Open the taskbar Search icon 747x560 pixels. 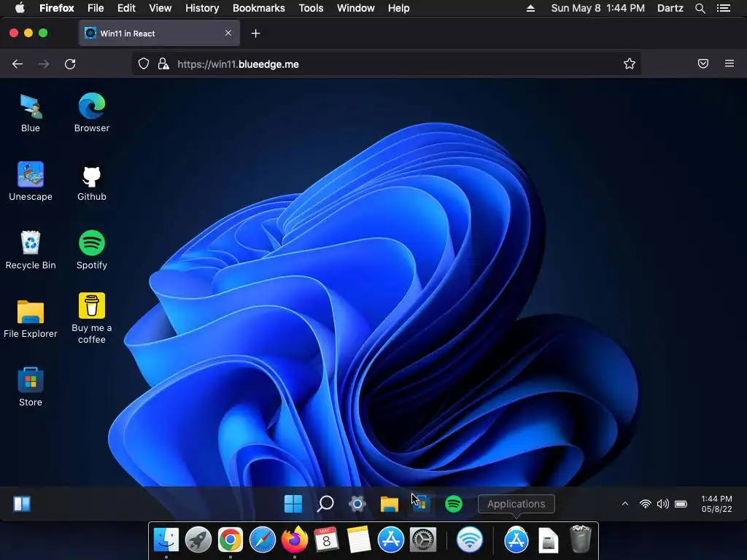325,504
